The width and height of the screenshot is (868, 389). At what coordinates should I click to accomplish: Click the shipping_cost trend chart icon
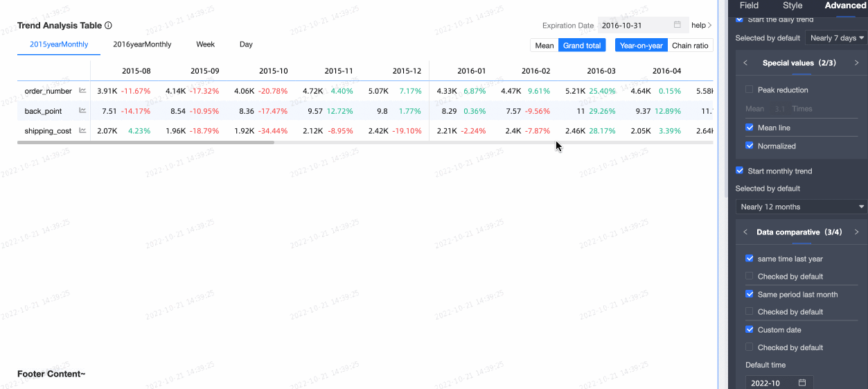point(82,130)
